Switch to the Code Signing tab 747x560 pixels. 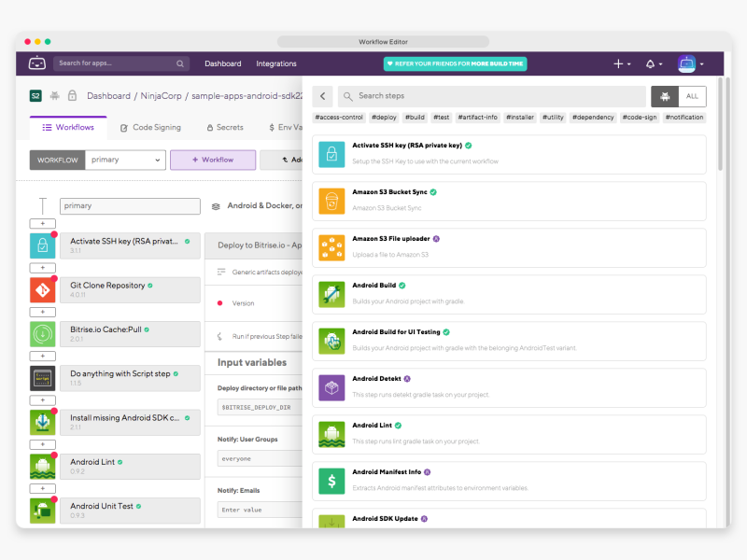150,128
